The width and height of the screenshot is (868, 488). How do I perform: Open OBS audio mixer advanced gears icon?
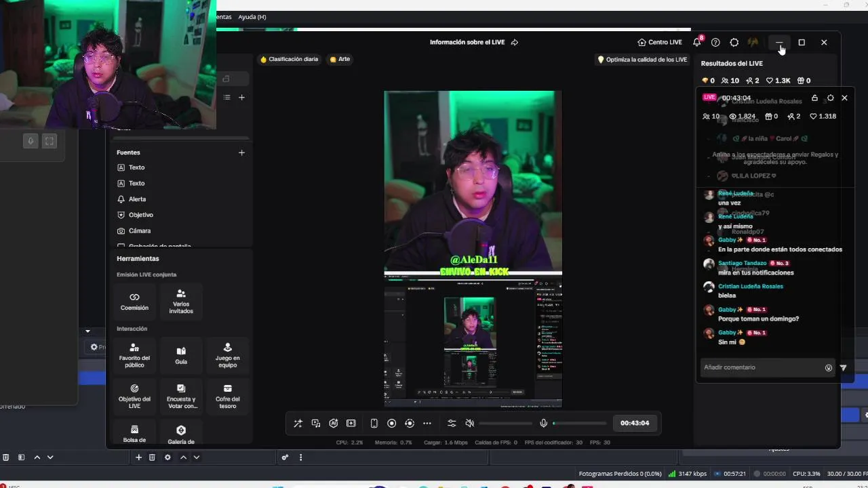[285, 457]
